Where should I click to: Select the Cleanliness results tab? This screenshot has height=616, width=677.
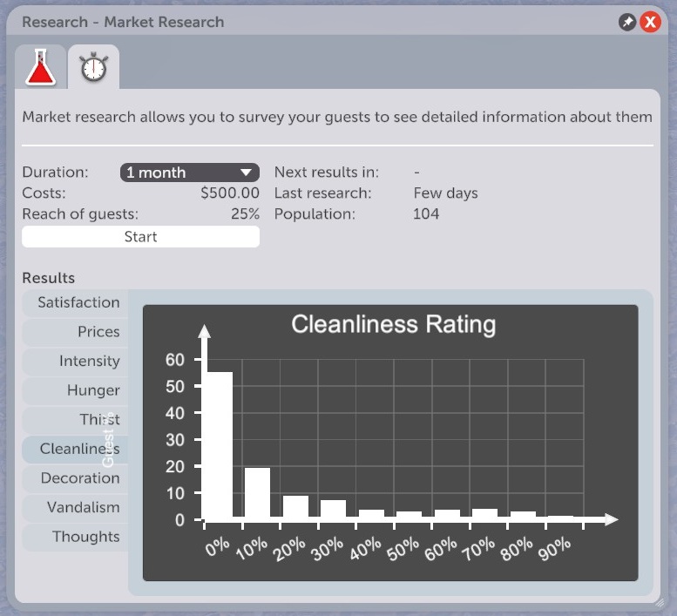76,449
